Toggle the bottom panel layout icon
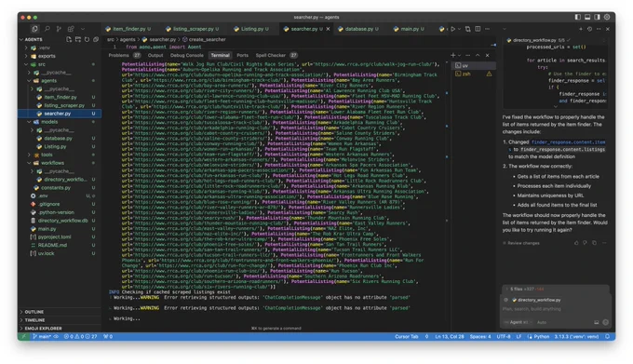This screenshot has height=364, width=633. point(587,17)
